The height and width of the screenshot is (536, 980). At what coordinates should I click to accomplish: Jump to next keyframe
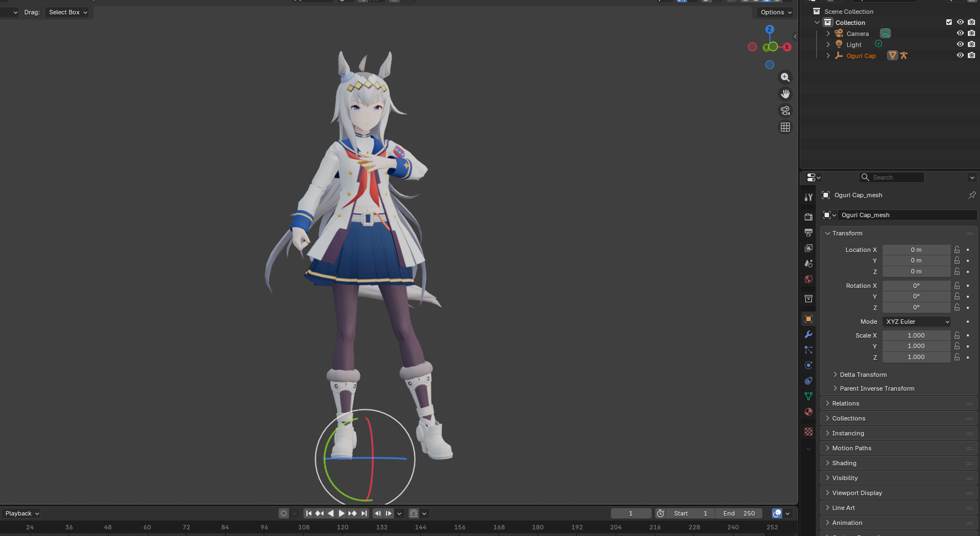click(353, 513)
